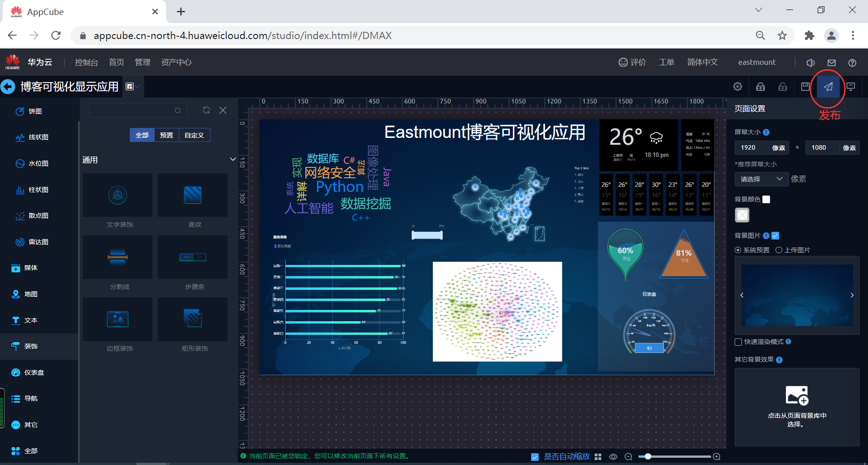Click the 评价 link

633,62
